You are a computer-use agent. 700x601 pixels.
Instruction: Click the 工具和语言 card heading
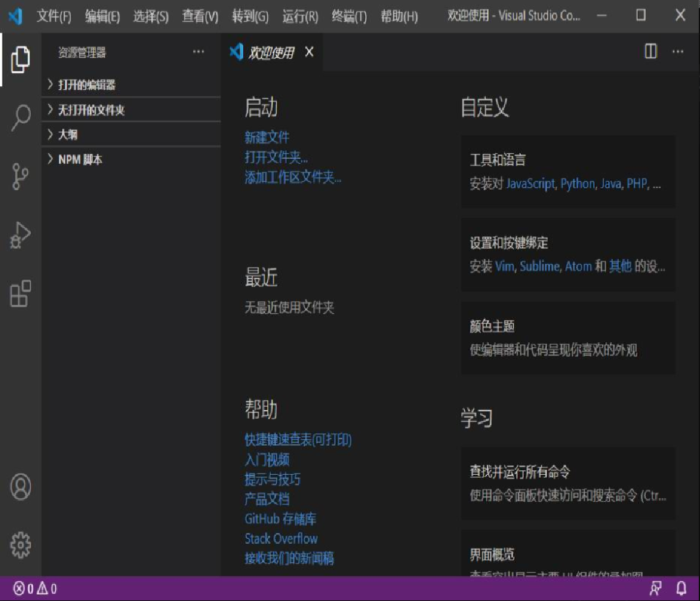point(497,160)
